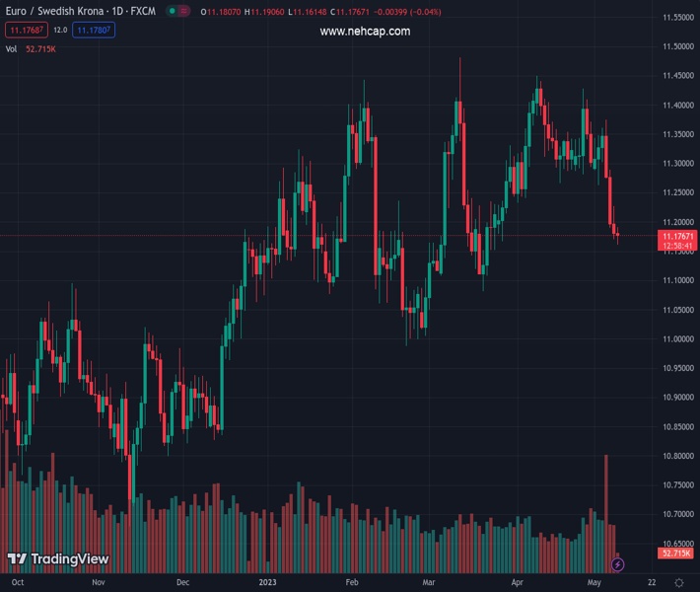Click the 10.90000 price axis label

678,397
